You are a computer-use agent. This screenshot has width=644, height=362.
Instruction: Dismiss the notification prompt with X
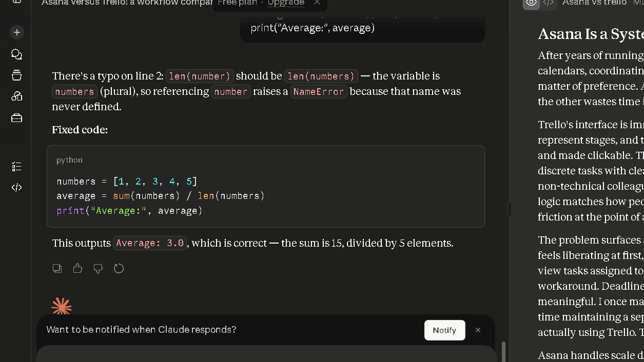[x=478, y=330]
